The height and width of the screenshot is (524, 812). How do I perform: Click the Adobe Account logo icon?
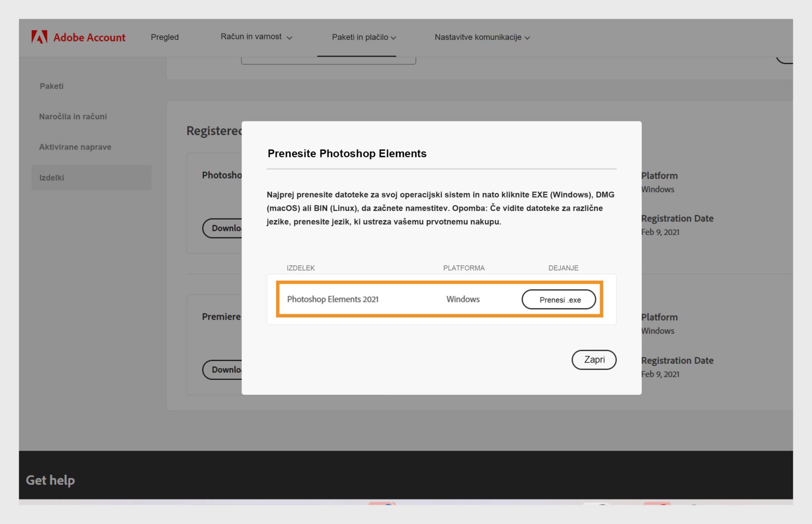coord(39,37)
